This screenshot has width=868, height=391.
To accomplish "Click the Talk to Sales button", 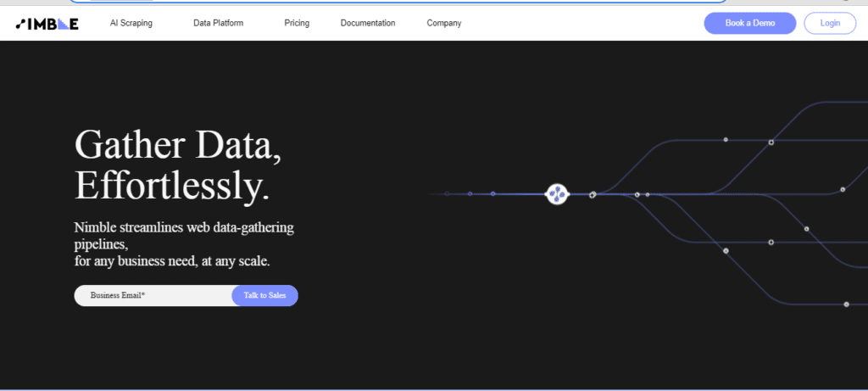I will (x=264, y=295).
